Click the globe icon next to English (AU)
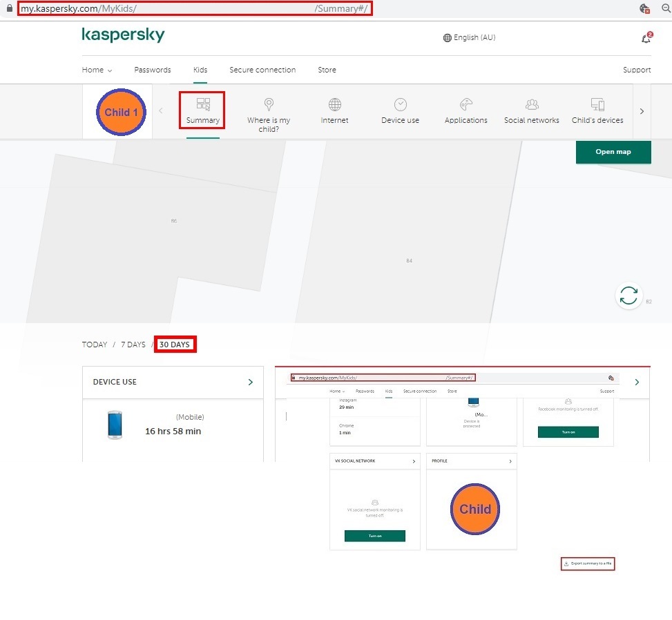 447,38
